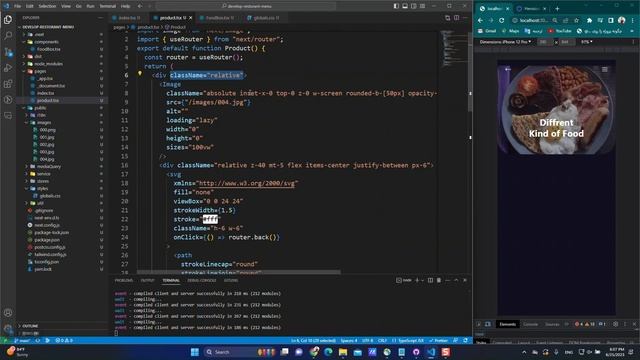The image size is (640, 360).
Task: Click the inspect element icon in DevTools
Action: 479,324
